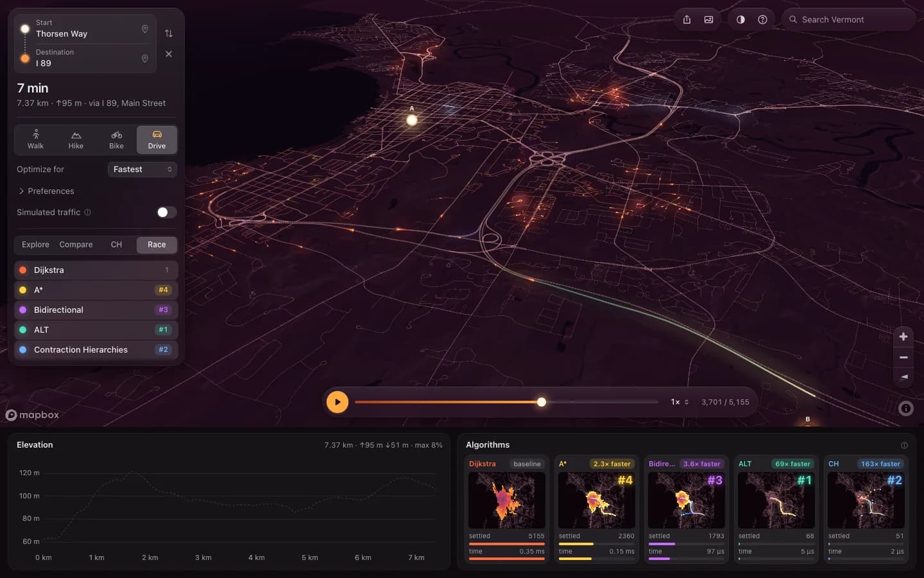Select Hike travel mode
This screenshot has width=924, height=578.
(x=76, y=139)
